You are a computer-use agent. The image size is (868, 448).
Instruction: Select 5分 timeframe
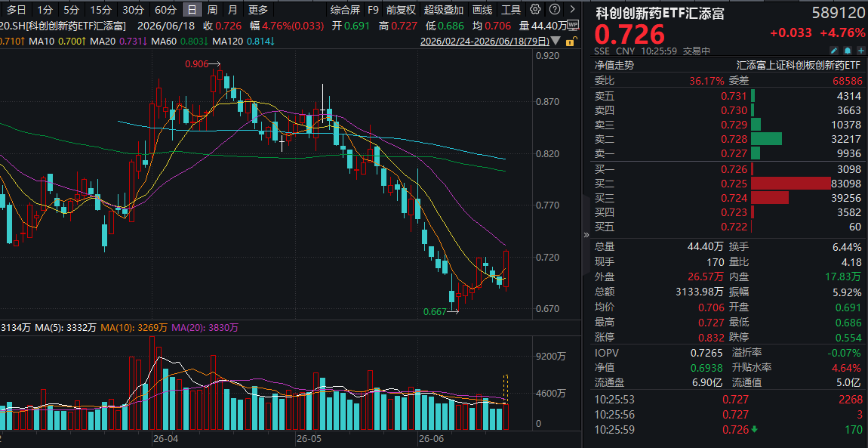pos(71,9)
